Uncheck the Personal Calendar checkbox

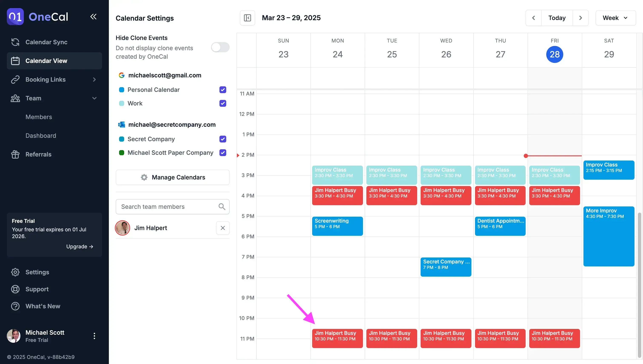click(222, 90)
